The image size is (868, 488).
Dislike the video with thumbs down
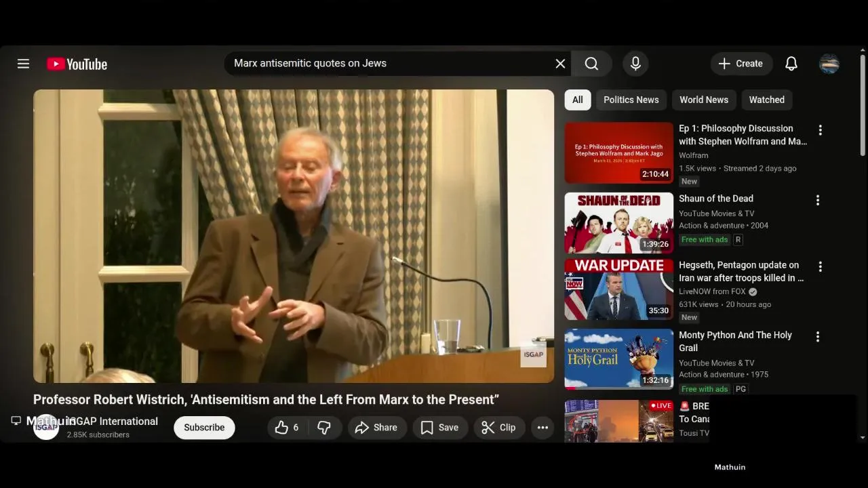pos(324,428)
